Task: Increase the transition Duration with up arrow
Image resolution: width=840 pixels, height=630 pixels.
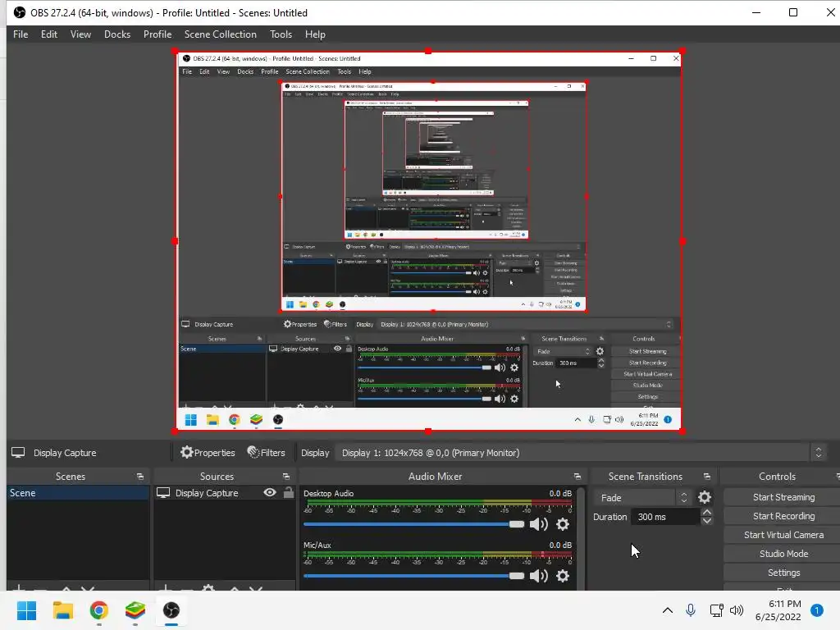Action: [706, 513]
